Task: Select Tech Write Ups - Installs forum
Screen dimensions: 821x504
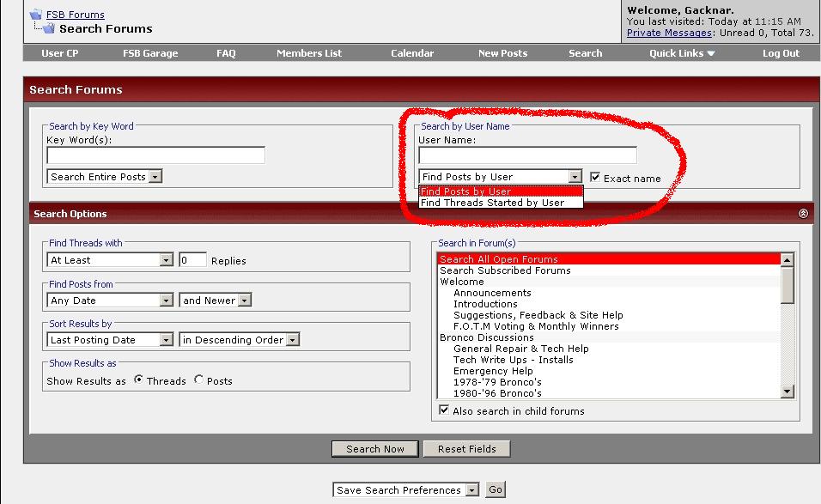Action: coord(609,360)
